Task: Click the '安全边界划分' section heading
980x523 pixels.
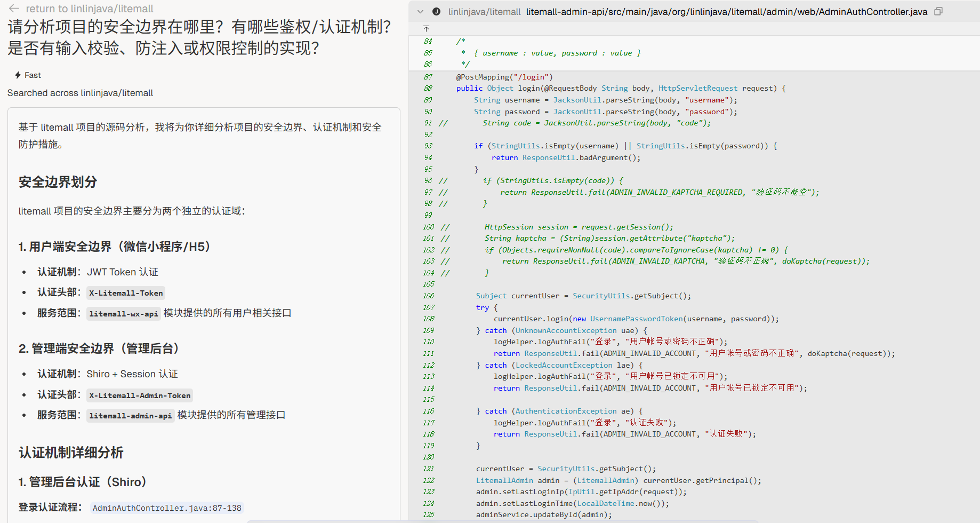Action: pos(58,182)
